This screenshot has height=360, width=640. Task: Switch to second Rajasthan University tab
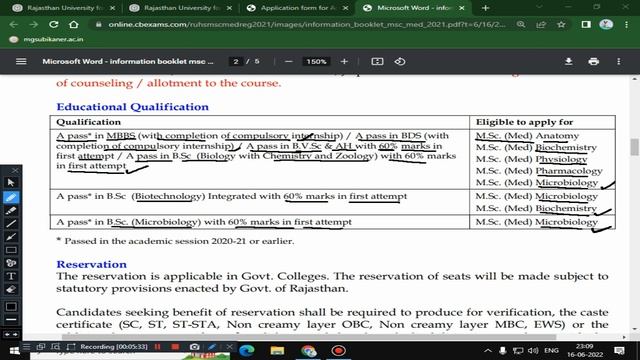click(180, 8)
